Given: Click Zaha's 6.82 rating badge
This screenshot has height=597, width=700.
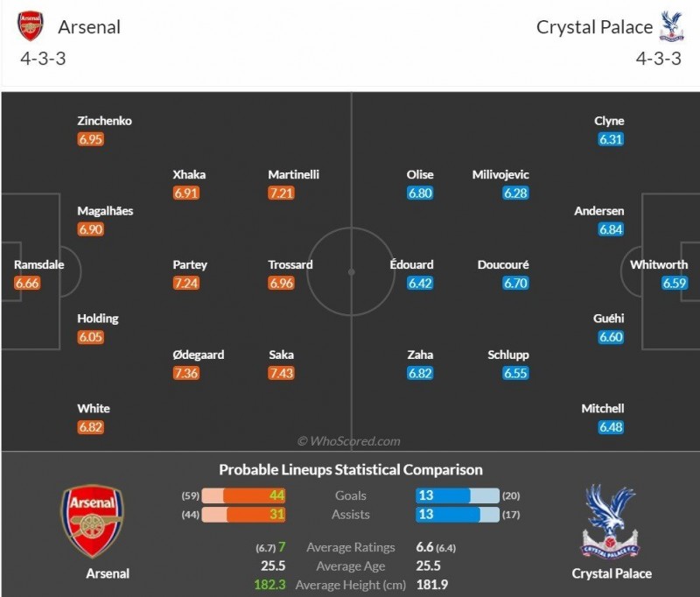Looking at the screenshot, I should point(420,374).
